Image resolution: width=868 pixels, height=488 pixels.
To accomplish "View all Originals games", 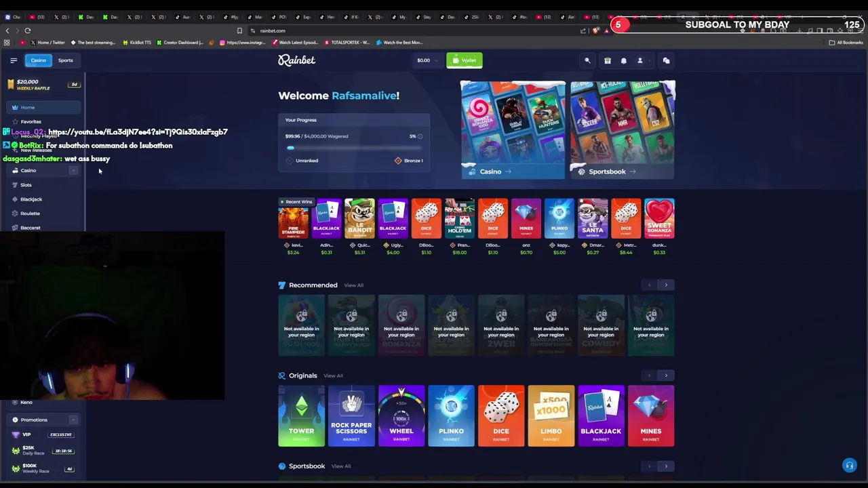I will [333, 375].
